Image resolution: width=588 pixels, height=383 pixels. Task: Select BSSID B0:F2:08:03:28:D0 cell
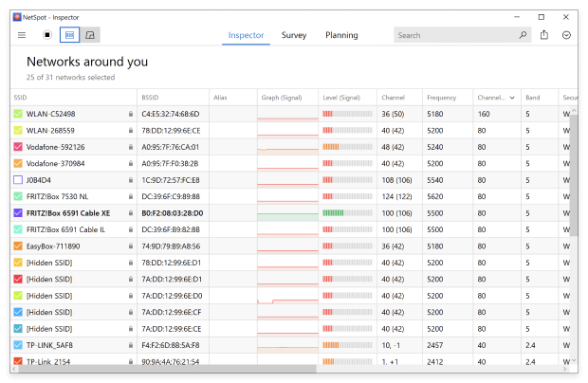pos(173,213)
